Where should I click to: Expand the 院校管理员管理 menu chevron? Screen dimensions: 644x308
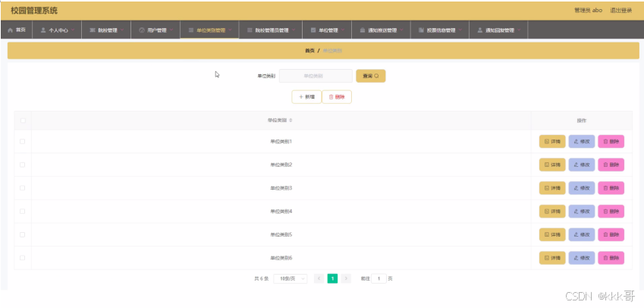[x=294, y=30]
